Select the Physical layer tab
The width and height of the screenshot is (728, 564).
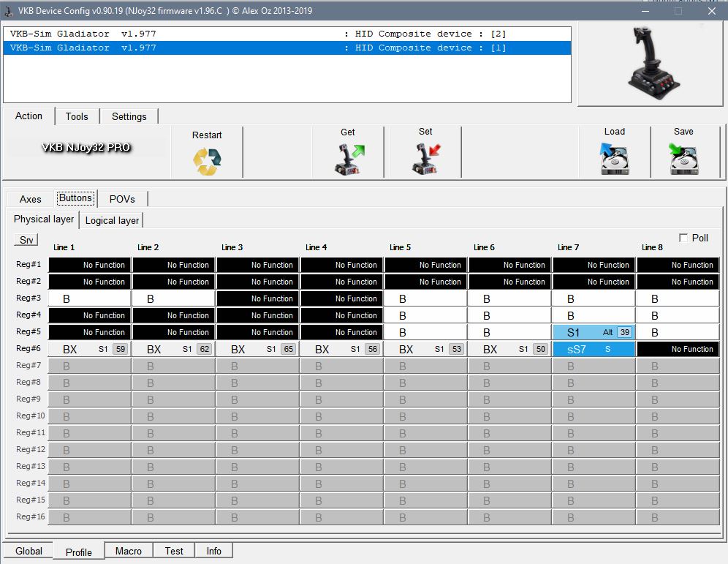[x=44, y=219]
